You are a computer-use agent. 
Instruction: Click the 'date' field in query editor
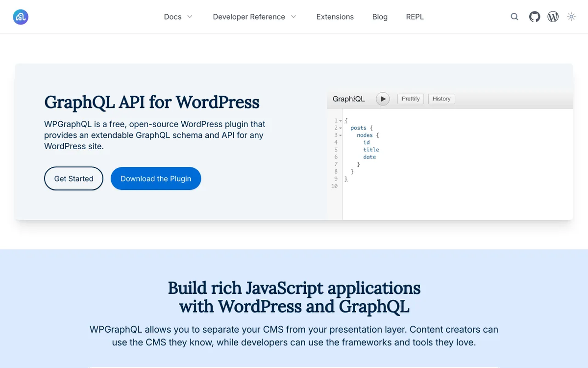[x=369, y=157]
